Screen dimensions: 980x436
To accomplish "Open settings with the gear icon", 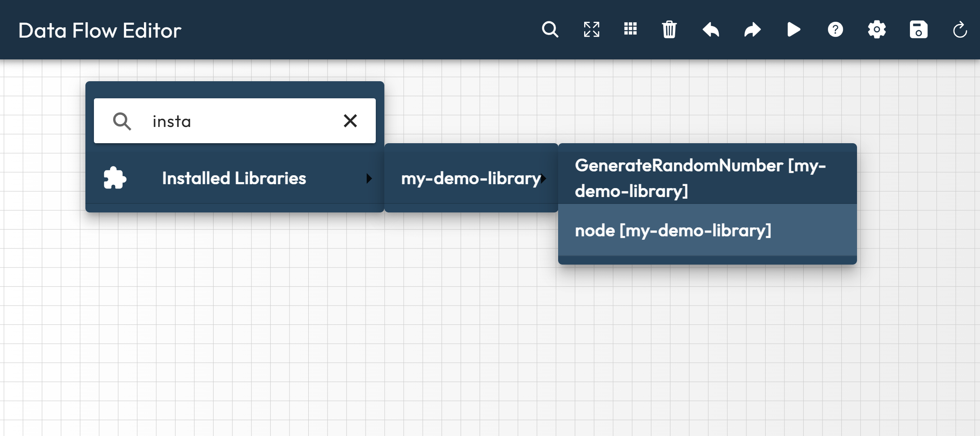I will point(877,30).
